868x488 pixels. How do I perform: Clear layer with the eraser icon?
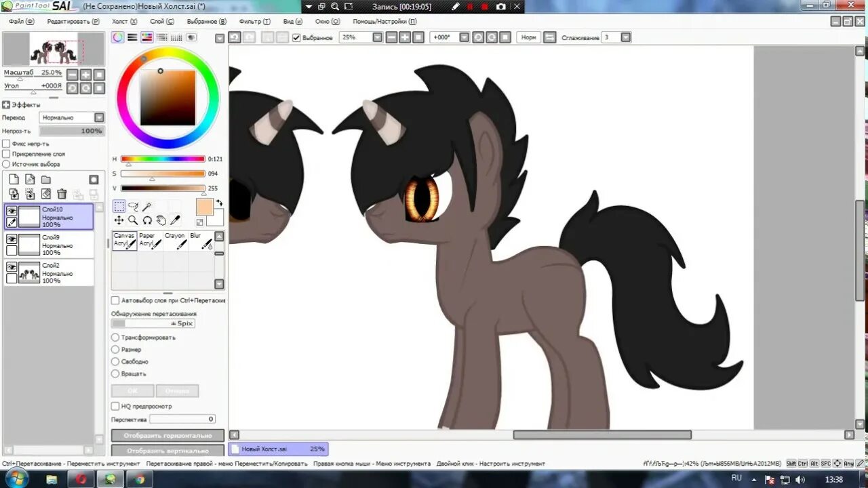coord(46,195)
